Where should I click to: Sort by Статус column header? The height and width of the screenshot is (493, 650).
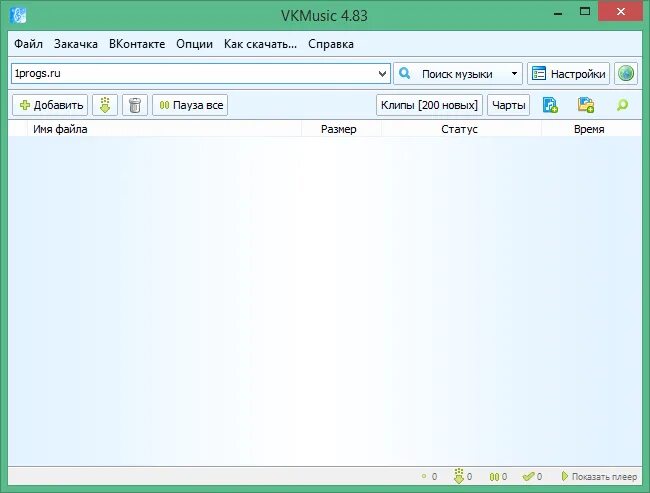coord(459,129)
